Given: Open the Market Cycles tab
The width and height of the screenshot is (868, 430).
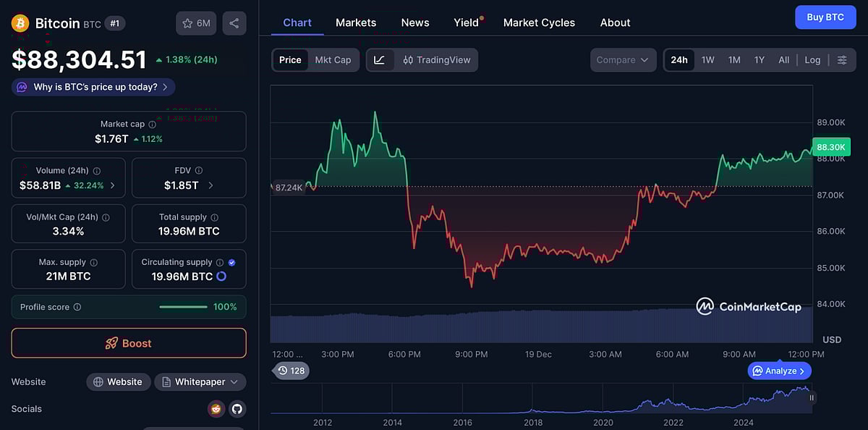Looking at the screenshot, I should click(539, 22).
